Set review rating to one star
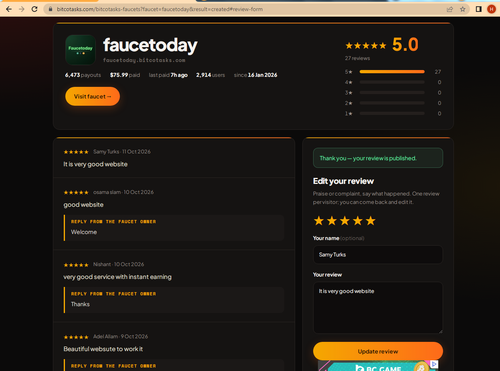 click(x=319, y=221)
